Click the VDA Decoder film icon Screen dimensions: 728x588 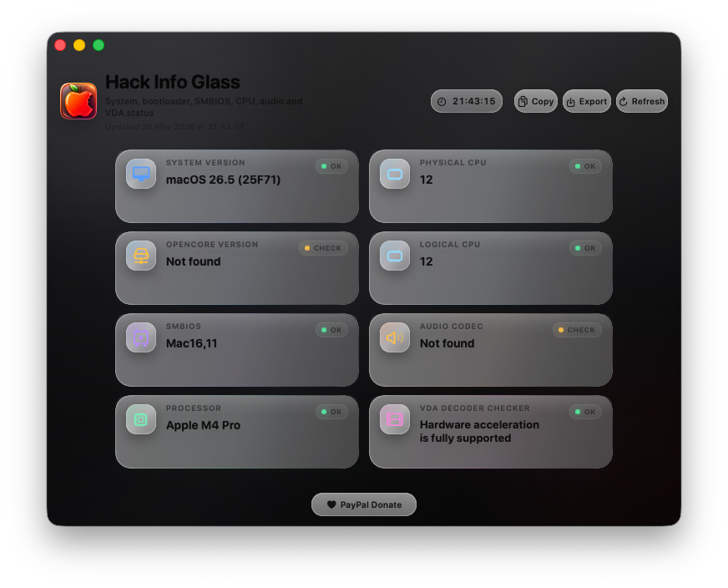(395, 419)
